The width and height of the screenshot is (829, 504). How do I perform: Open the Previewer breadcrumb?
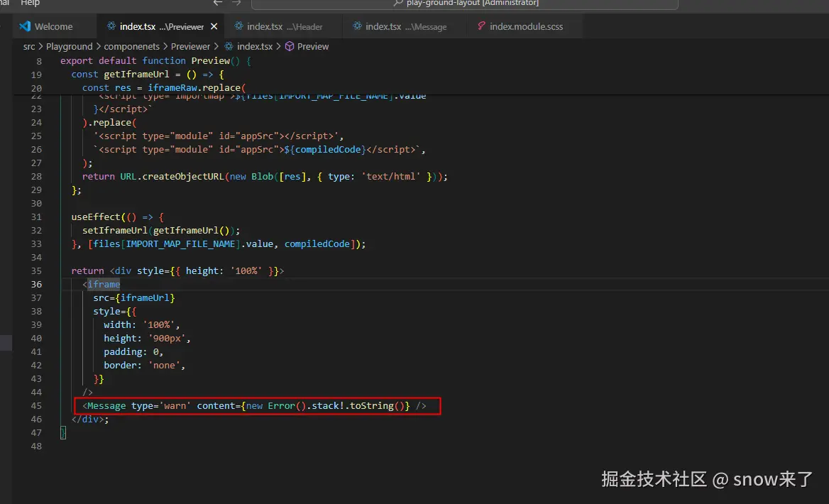190,47
